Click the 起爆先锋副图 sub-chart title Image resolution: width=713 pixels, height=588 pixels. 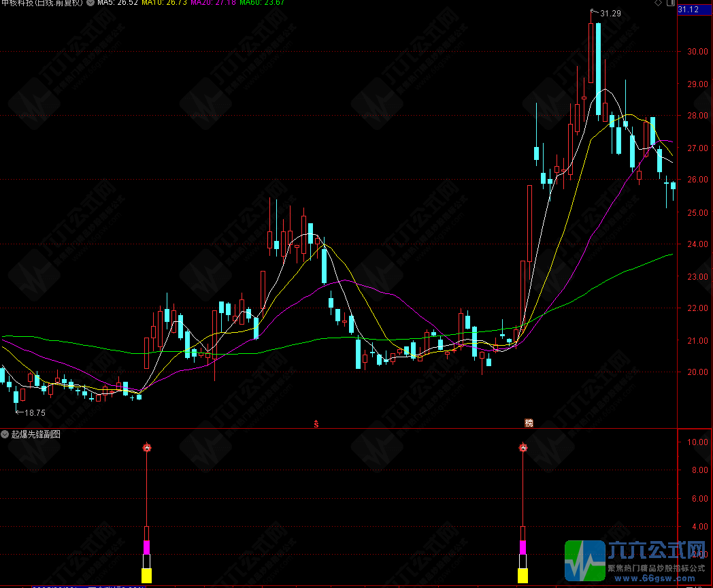[36, 434]
